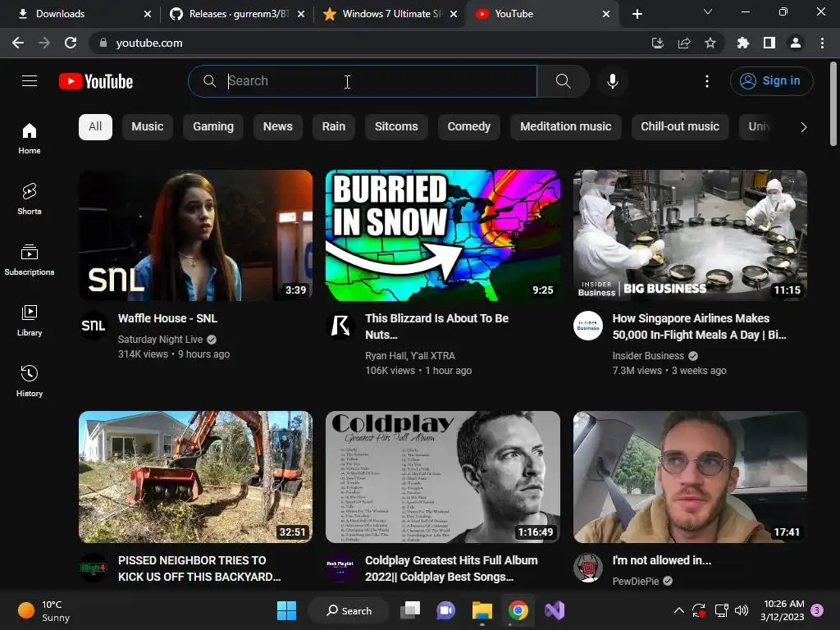Click the share this page icon
This screenshot has width=840, height=630.
click(684, 43)
